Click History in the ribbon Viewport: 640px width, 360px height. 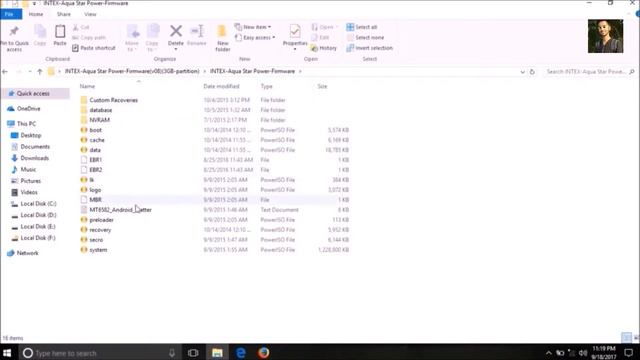324,48
